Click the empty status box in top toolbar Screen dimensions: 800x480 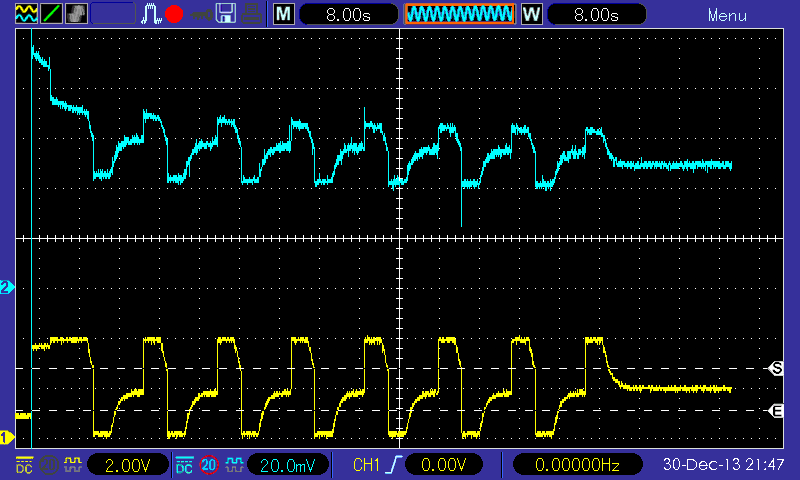point(113,14)
